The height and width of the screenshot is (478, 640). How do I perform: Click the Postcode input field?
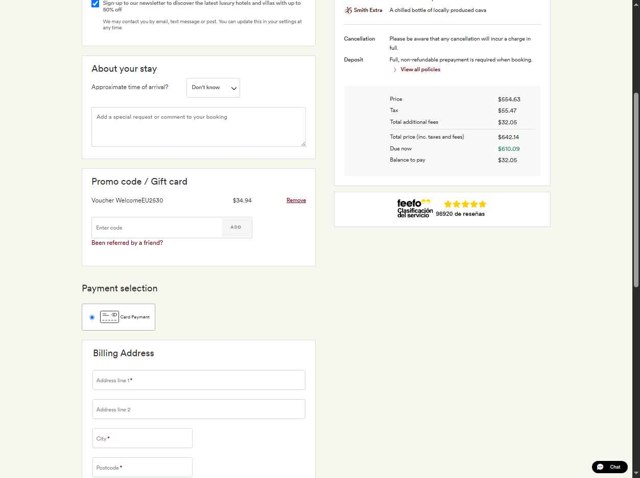142,467
